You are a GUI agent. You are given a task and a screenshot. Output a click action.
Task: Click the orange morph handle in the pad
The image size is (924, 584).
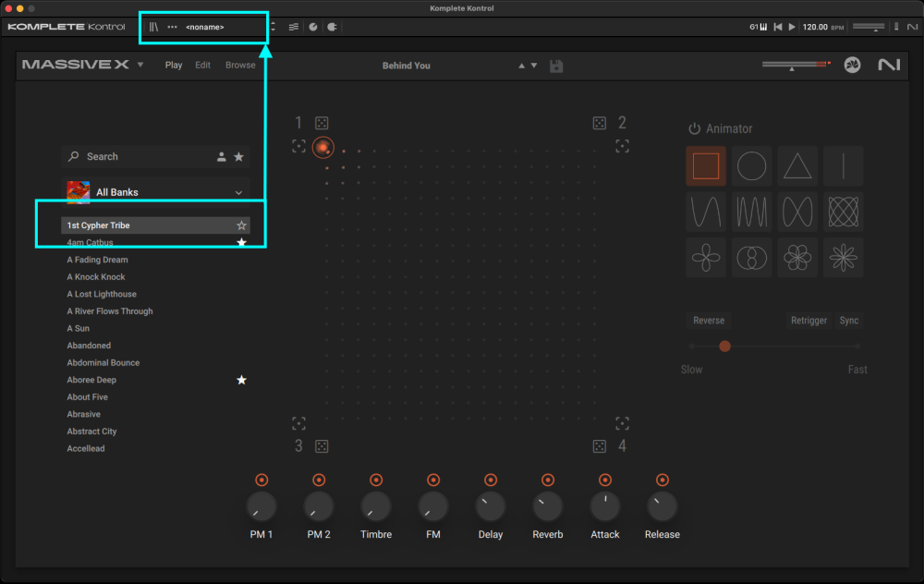click(322, 147)
